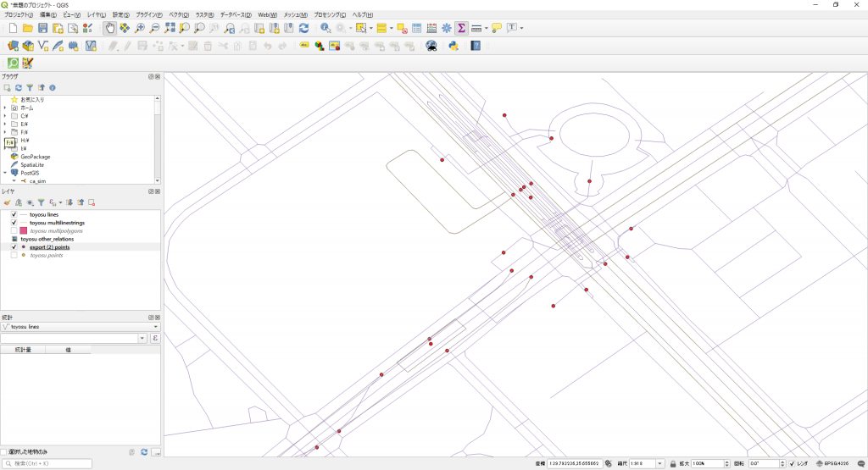Open the Vector menu
Screen dimensions: 868x470
[179, 15]
